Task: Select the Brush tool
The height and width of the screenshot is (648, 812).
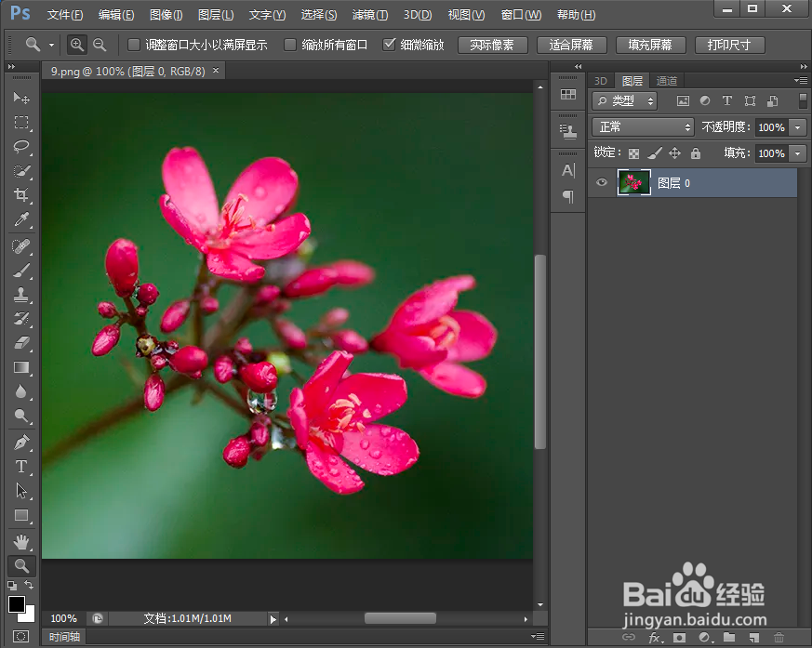Action: point(21,271)
